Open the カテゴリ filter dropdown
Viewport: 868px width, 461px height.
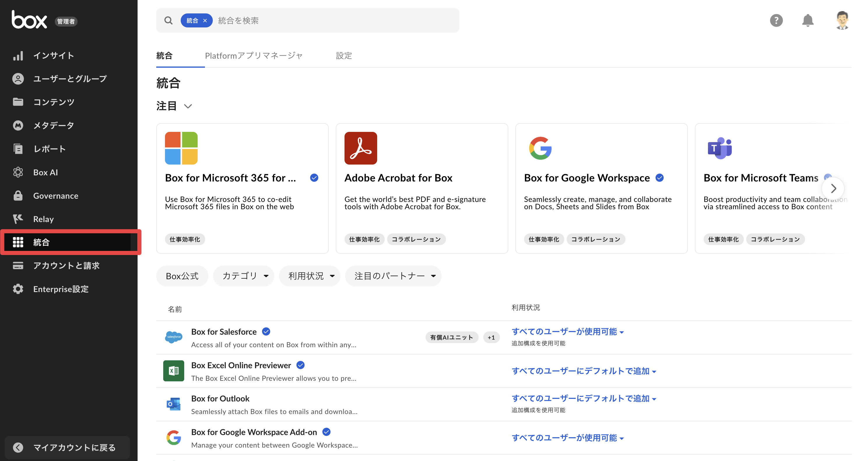coord(243,276)
